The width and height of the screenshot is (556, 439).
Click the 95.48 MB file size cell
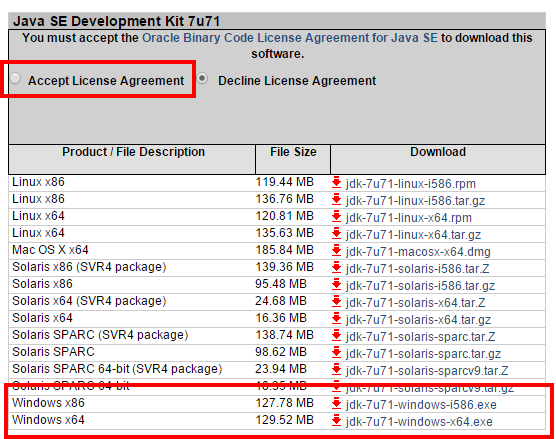coord(281,284)
